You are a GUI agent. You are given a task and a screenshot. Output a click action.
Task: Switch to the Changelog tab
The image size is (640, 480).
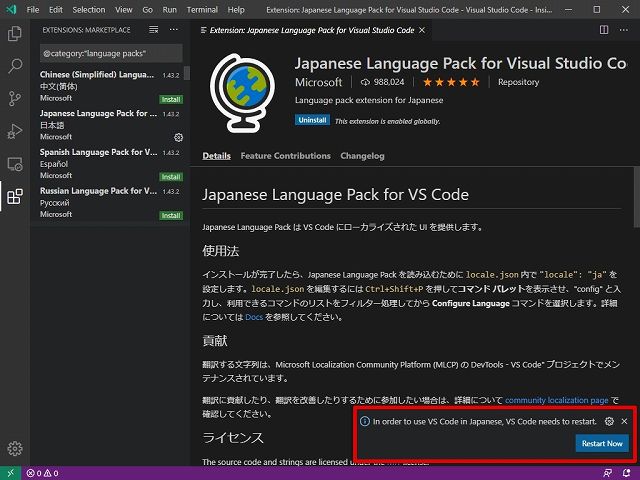pyautogui.click(x=362, y=156)
